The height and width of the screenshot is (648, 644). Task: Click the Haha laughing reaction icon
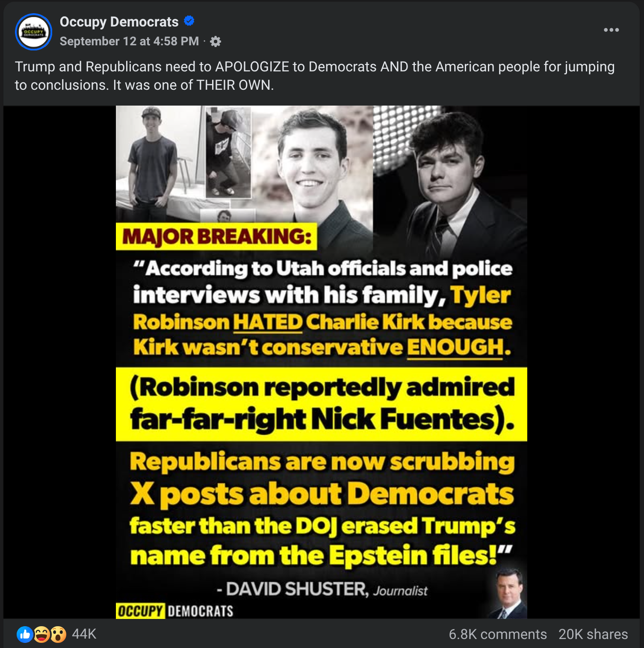(41, 634)
